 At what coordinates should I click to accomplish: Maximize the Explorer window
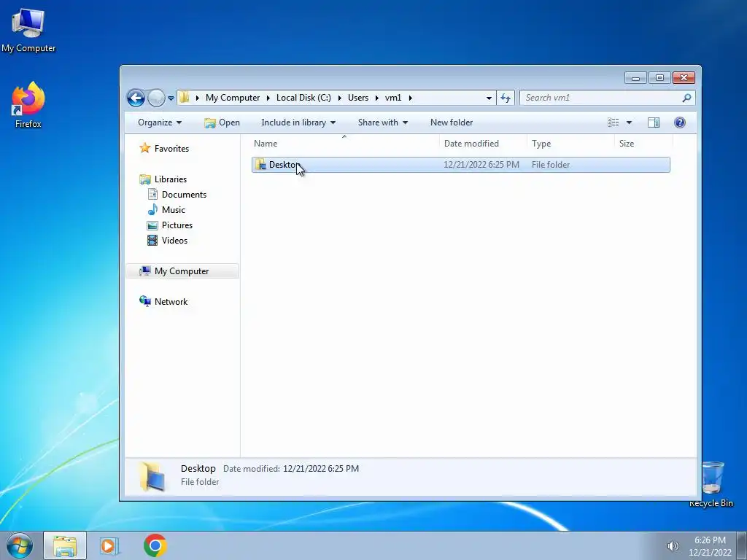click(659, 77)
